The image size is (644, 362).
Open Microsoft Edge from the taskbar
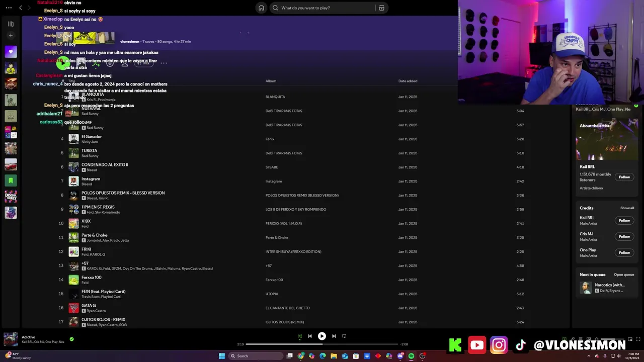click(323, 356)
